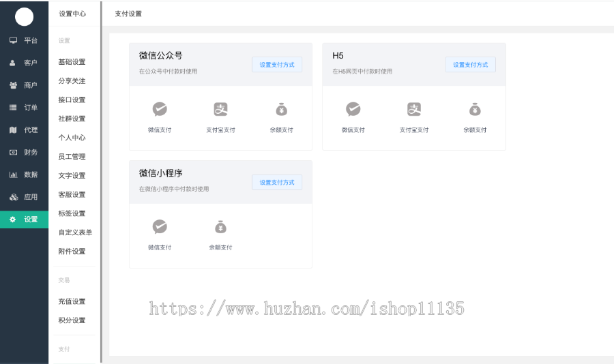The width and height of the screenshot is (614, 364).
Task: Click WeChat pay icon in H5 card
Action: [x=353, y=109]
